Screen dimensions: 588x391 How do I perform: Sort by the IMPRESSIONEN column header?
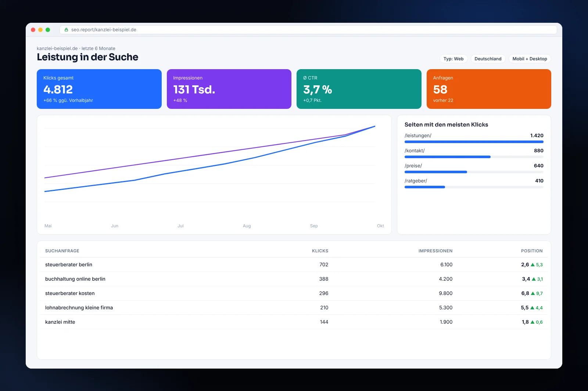[435, 251]
